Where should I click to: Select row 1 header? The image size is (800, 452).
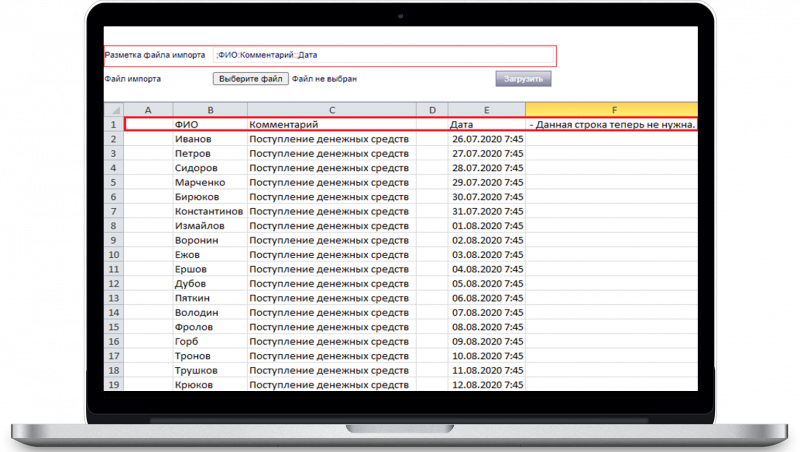(114, 124)
